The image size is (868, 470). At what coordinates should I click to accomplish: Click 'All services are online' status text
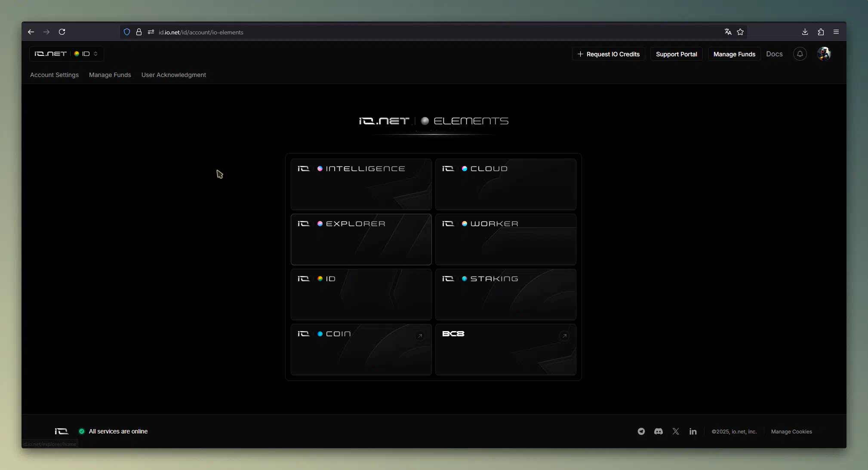118,431
